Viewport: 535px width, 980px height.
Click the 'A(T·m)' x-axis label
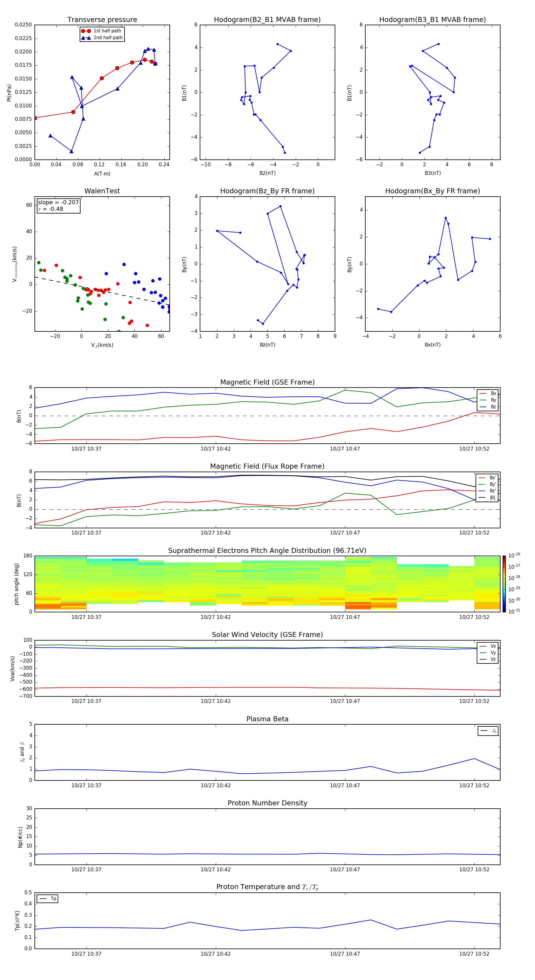pos(102,173)
